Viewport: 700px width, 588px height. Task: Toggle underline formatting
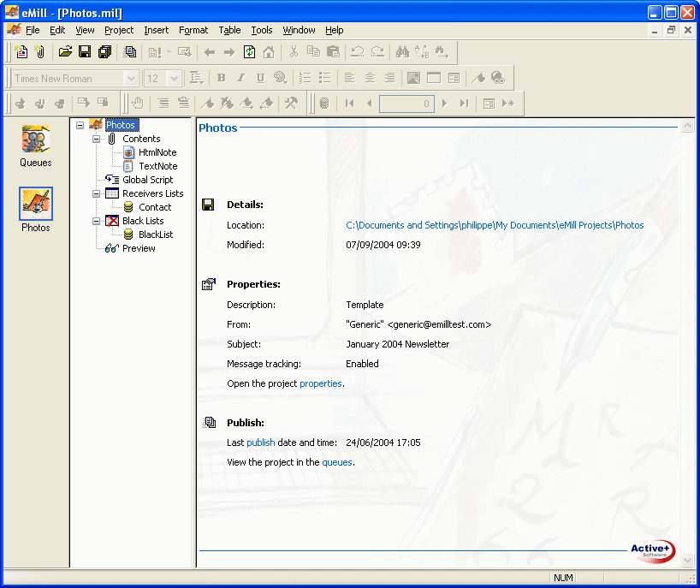point(260,78)
